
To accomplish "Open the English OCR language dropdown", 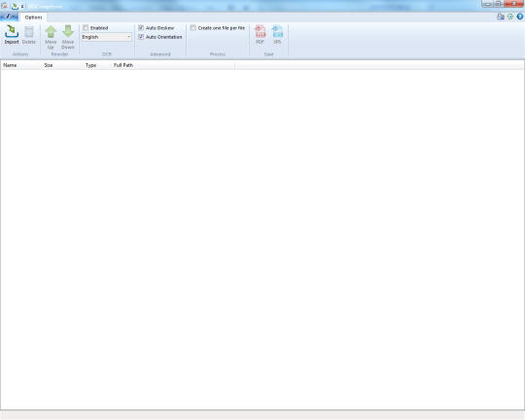I will point(107,37).
